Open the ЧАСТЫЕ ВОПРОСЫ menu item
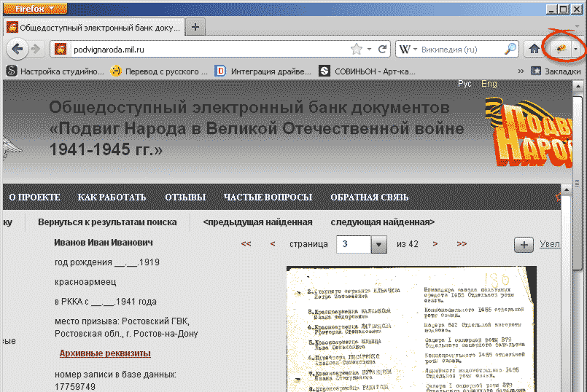This screenshot has width=587, height=392. (x=268, y=197)
